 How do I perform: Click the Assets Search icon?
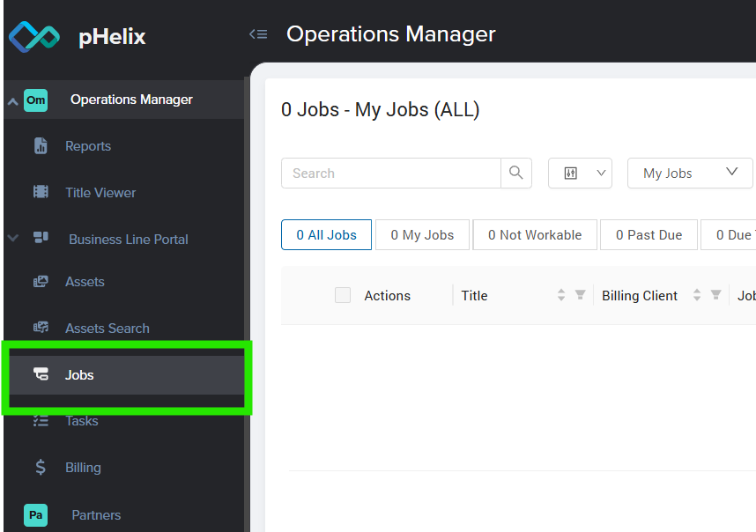41,328
